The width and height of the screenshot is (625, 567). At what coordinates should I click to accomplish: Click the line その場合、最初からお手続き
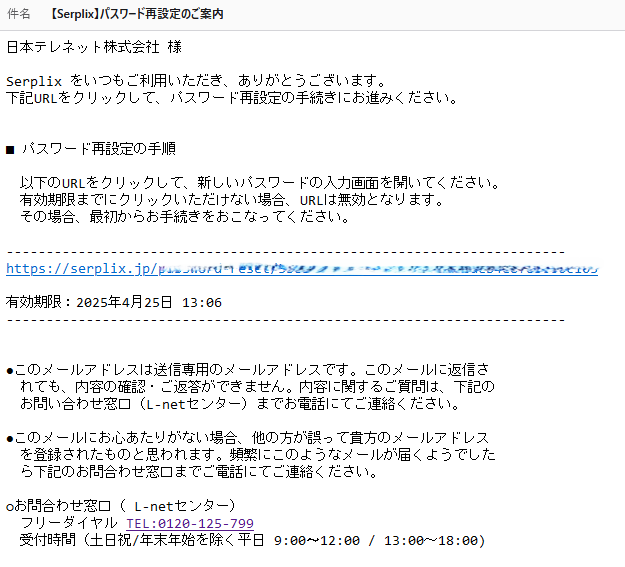pyautogui.click(x=185, y=217)
